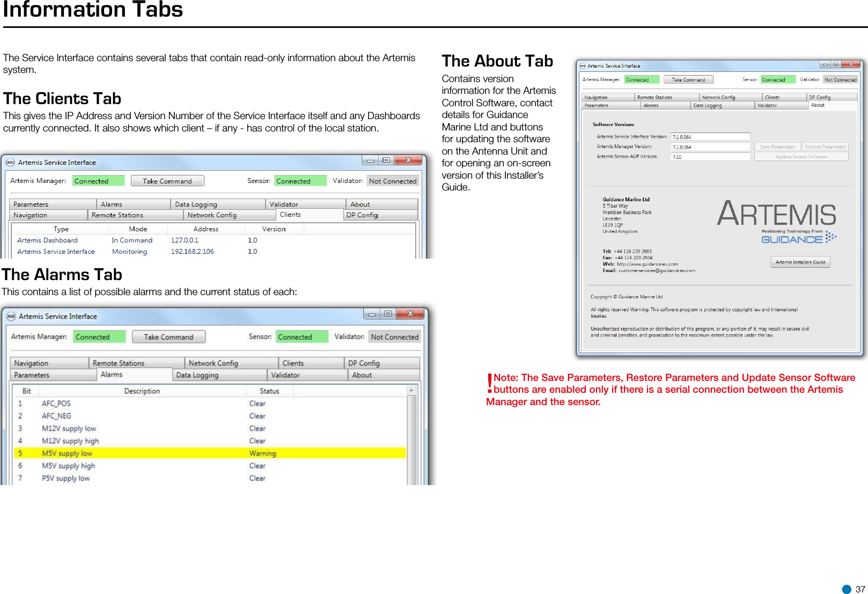Click the Artemis Manager Version field

(x=710, y=146)
